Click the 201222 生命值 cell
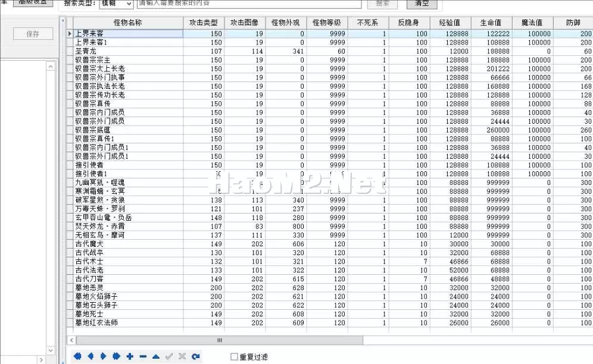 coord(492,69)
